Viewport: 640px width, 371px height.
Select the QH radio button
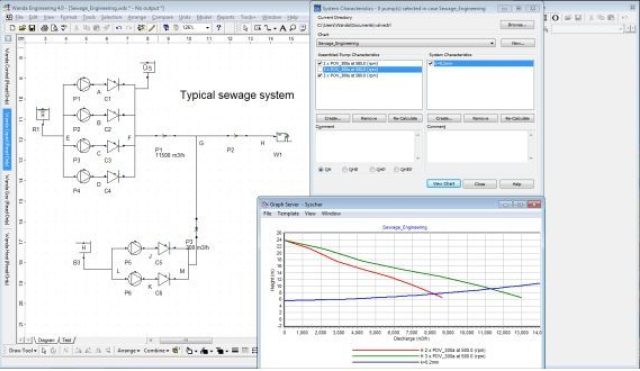321,169
